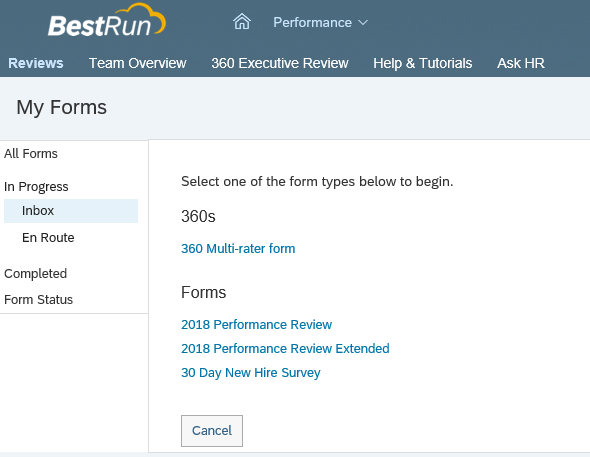This screenshot has height=457, width=590.
Task: Open Form Status in sidebar
Action: point(38,300)
